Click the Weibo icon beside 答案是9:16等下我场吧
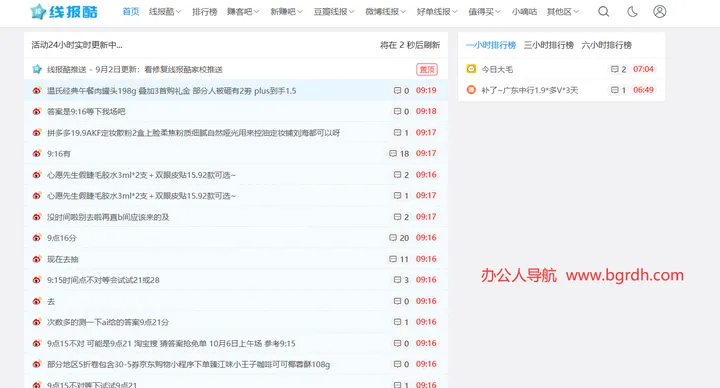The height and width of the screenshot is (388, 720). [x=37, y=112]
